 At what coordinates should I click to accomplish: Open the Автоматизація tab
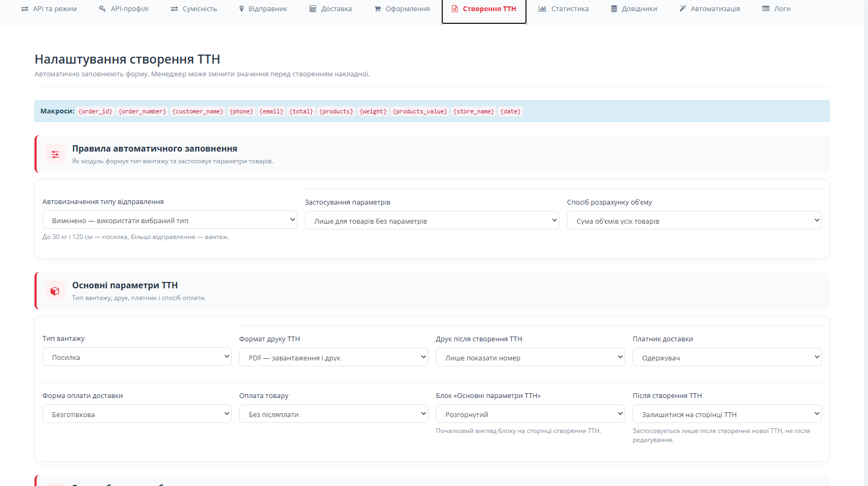[x=709, y=9]
